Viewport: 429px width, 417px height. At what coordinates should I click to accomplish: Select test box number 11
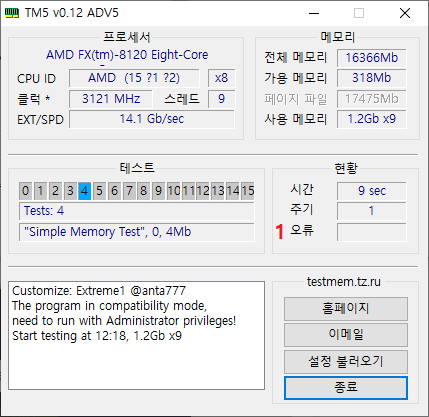[x=189, y=191]
